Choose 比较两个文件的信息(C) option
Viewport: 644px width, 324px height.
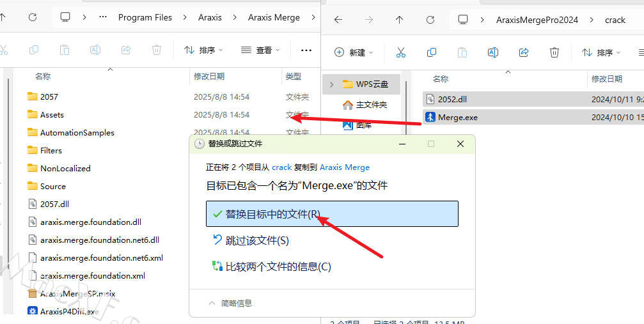point(271,266)
